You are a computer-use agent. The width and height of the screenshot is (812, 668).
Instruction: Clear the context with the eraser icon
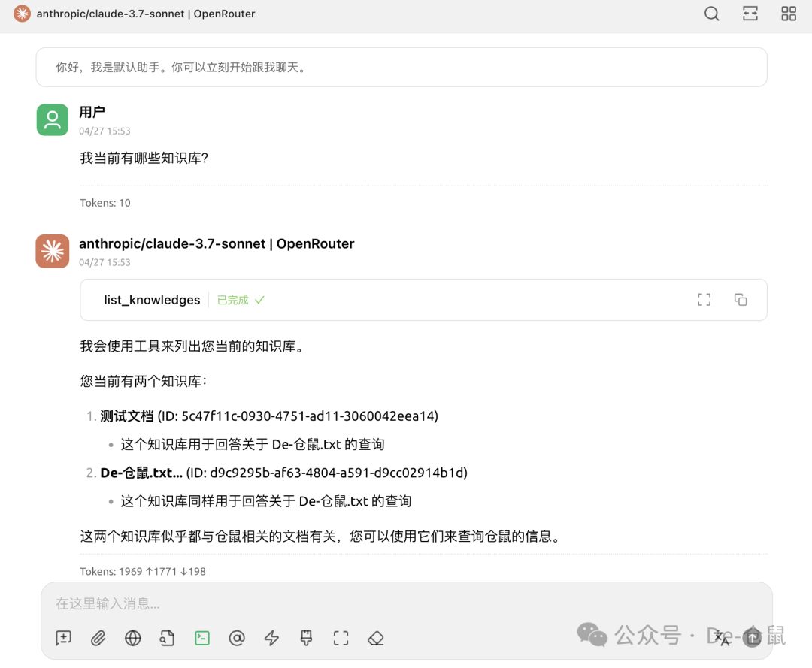[375, 638]
